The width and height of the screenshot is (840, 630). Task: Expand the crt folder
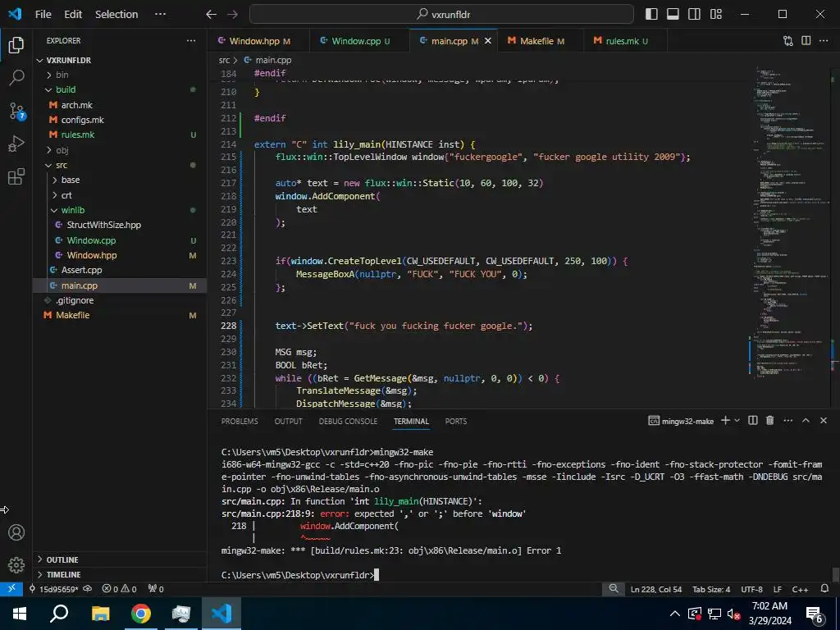(x=120, y=195)
